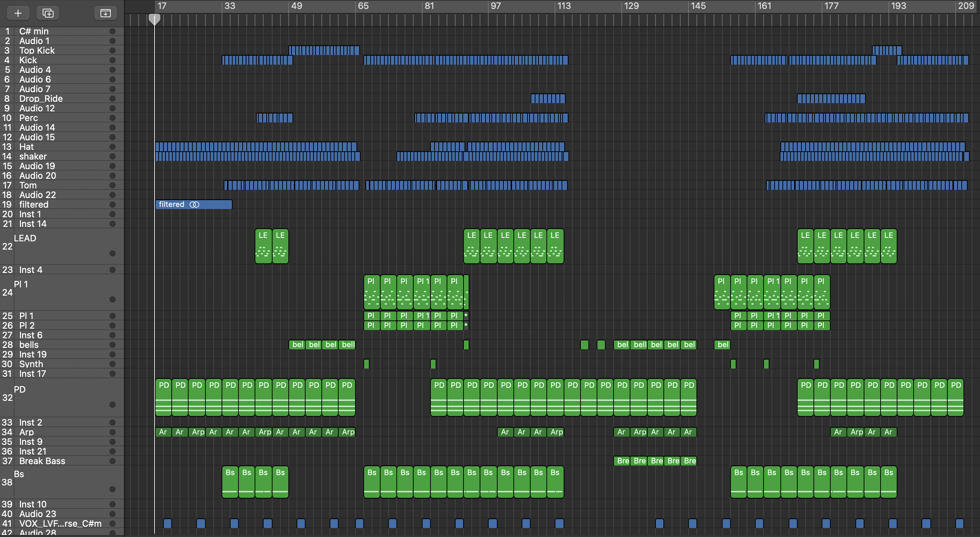980x537 pixels.
Task: Toggle the dot on the Kick track
Action: click(112, 60)
